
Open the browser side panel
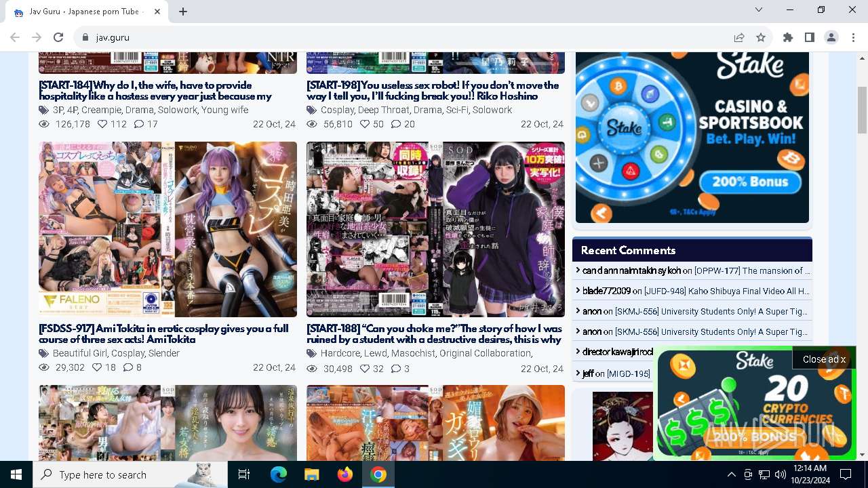pos(810,37)
